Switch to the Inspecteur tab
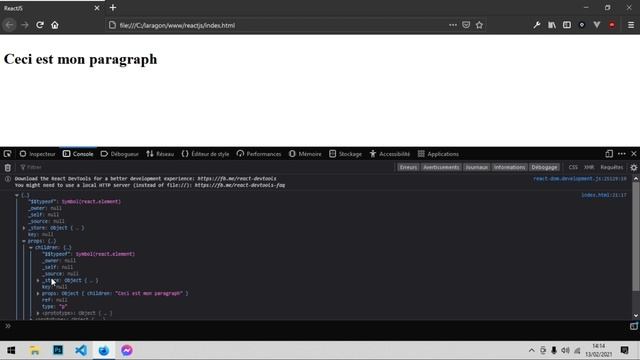Image resolution: width=640 pixels, height=360 pixels. (37, 154)
